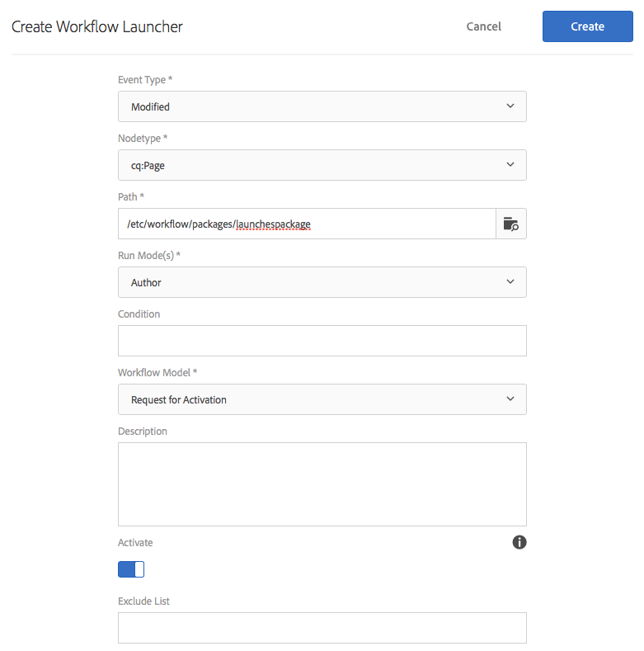Screen dimensions: 644x651
Task: Click into the Condition input box
Action: pyautogui.click(x=322, y=341)
